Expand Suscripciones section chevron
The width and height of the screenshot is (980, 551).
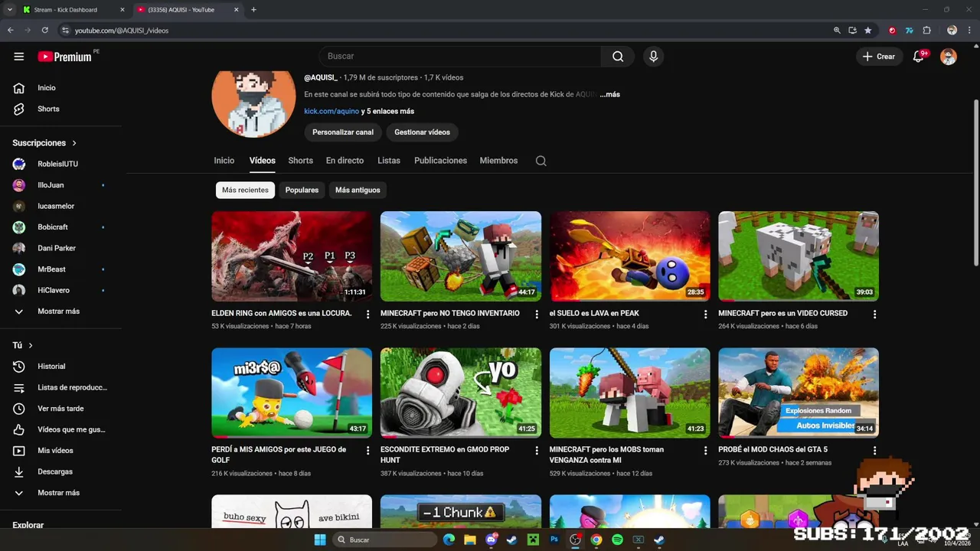(x=74, y=143)
